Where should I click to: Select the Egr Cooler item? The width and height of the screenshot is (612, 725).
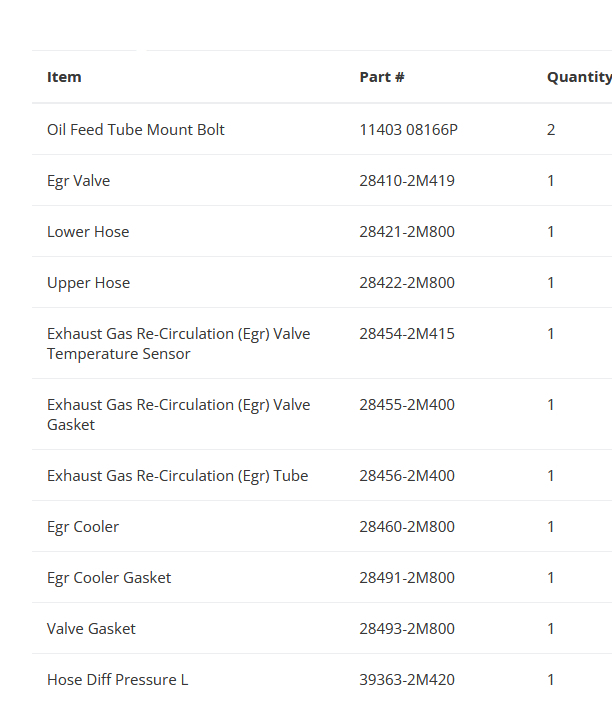click(83, 527)
